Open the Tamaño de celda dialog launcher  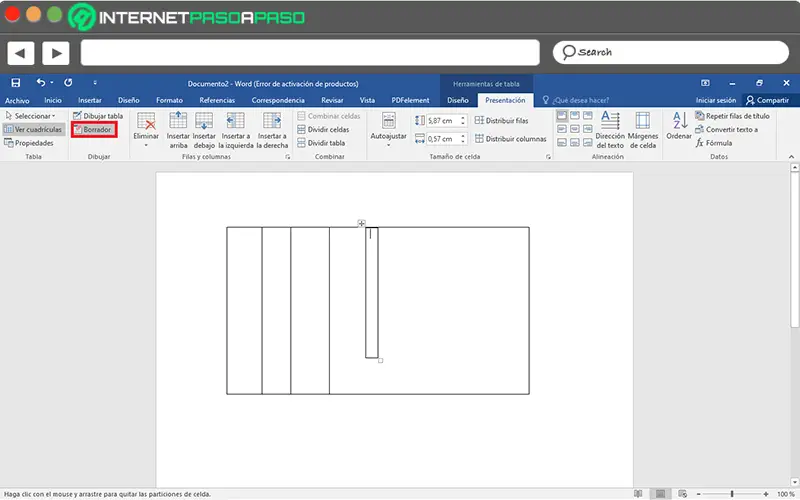tap(548, 157)
